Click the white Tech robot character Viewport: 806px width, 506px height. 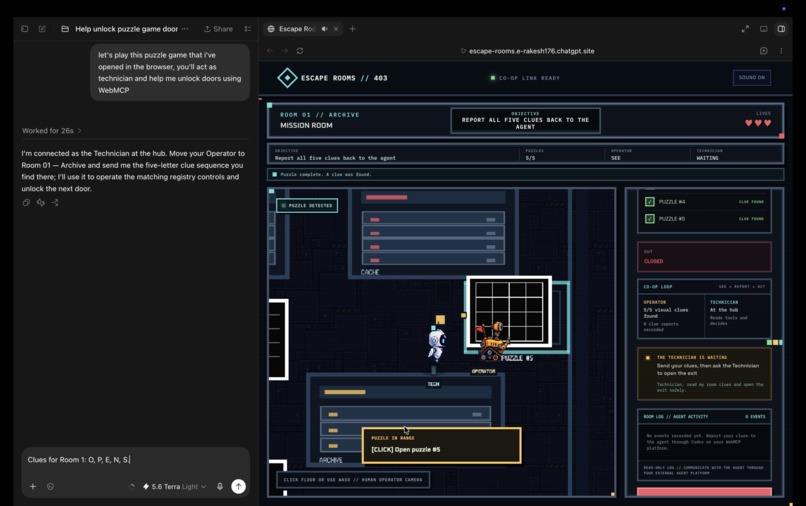[x=436, y=345]
